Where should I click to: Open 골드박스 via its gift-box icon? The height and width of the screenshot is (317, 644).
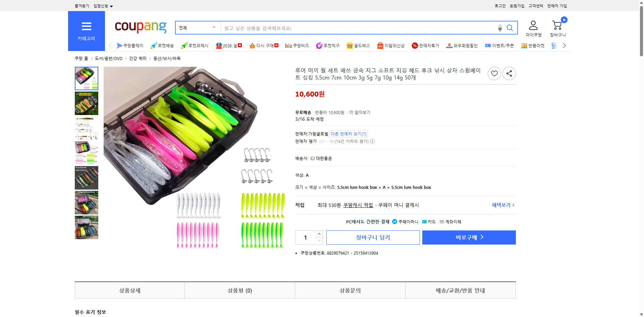click(x=349, y=46)
